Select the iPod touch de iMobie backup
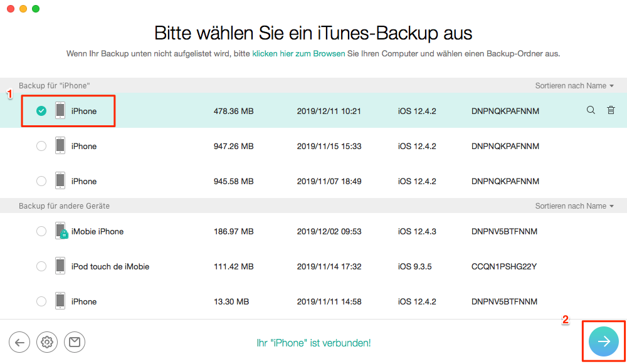The width and height of the screenshot is (627, 364). tap(41, 266)
